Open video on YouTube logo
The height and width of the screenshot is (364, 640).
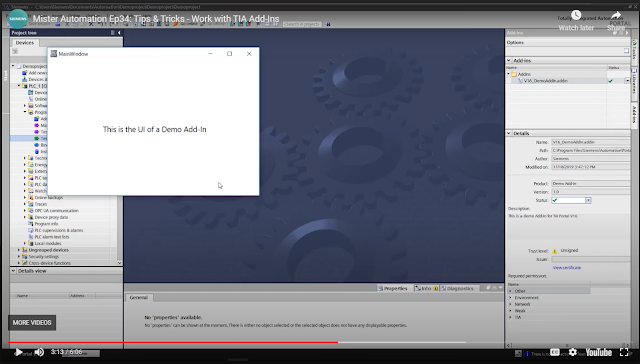coord(599,352)
